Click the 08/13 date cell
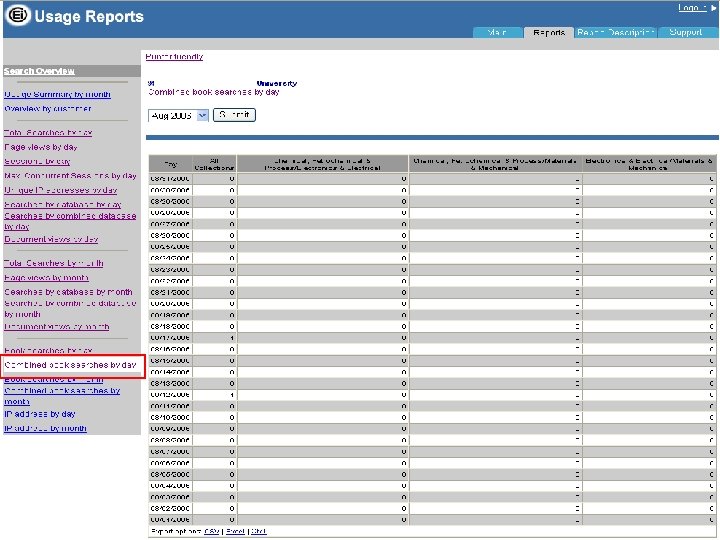This screenshot has height=540, width=720. [170, 383]
